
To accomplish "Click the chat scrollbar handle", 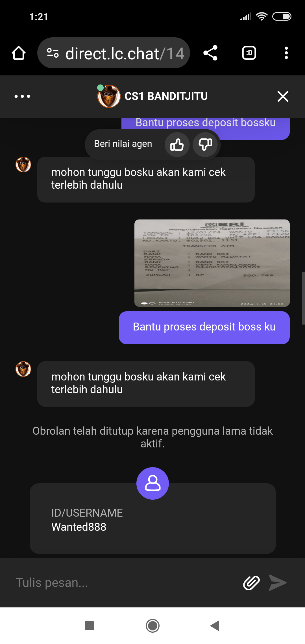I will tap(303, 298).
